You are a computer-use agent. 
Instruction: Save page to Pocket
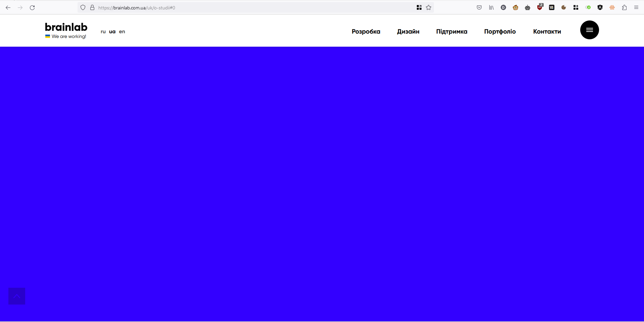pyautogui.click(x=479, y=7)
